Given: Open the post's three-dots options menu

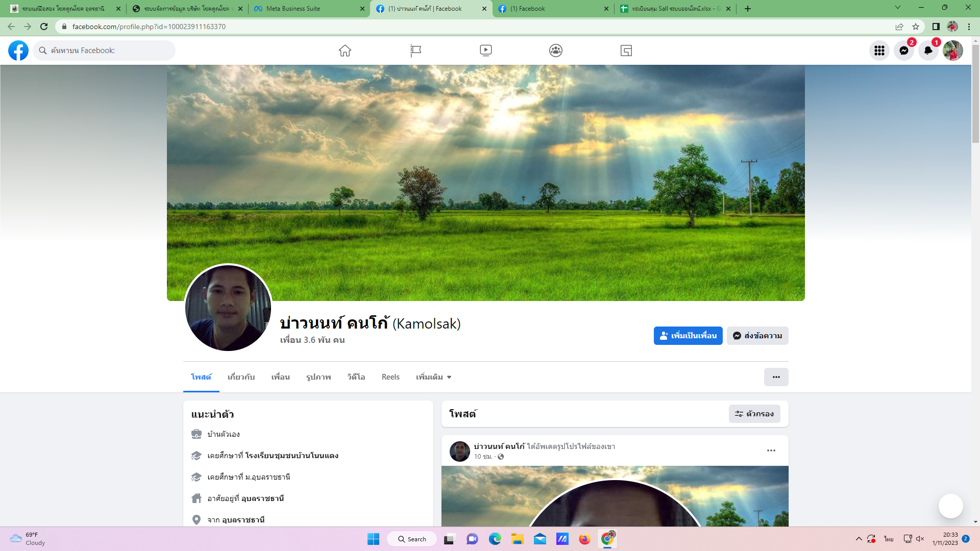Looking at the screenshot, I should coord(771,450).
